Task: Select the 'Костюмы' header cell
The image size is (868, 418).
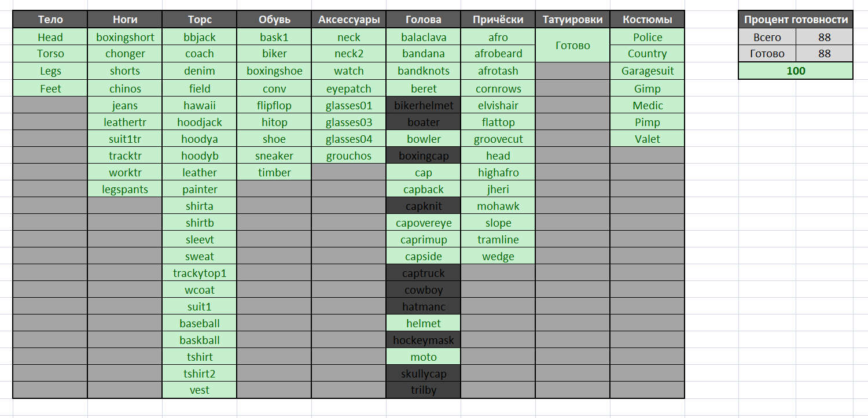Action: 648,20
